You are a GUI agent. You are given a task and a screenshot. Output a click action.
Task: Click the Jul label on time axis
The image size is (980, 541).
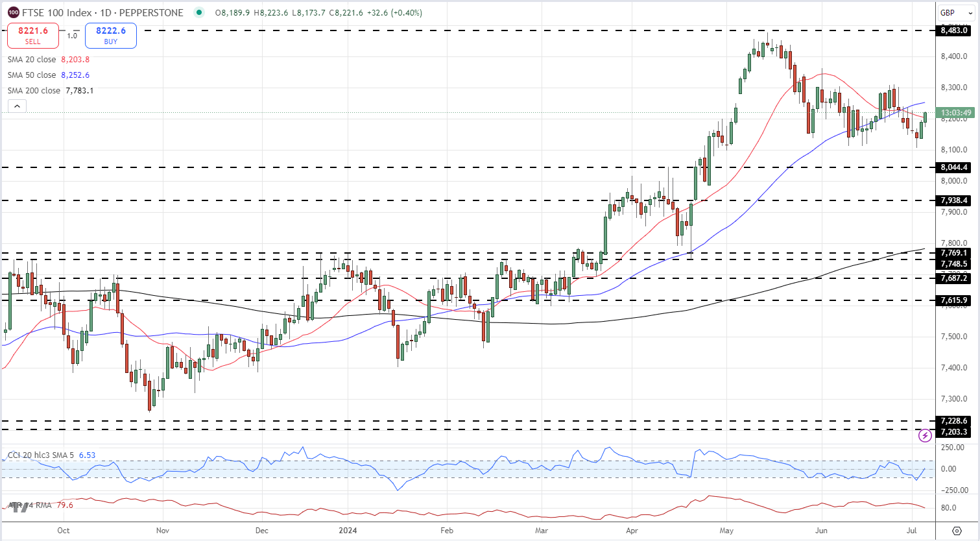[911, 531]
